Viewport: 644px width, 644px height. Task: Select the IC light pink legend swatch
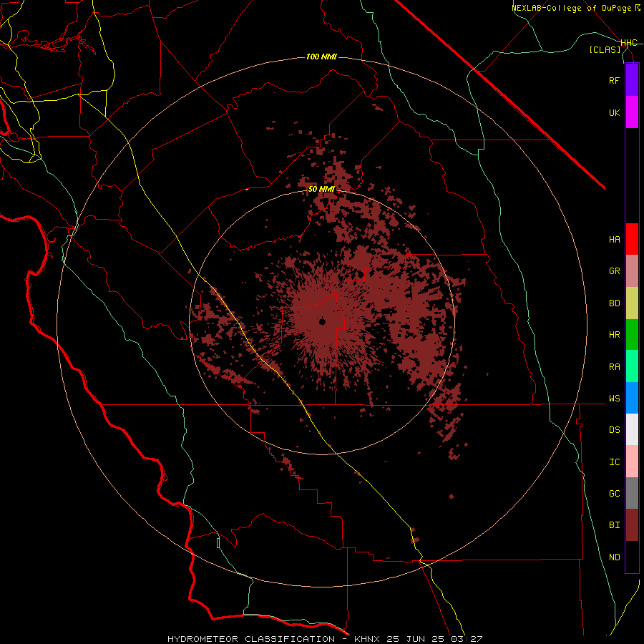[x=632, y=462]
